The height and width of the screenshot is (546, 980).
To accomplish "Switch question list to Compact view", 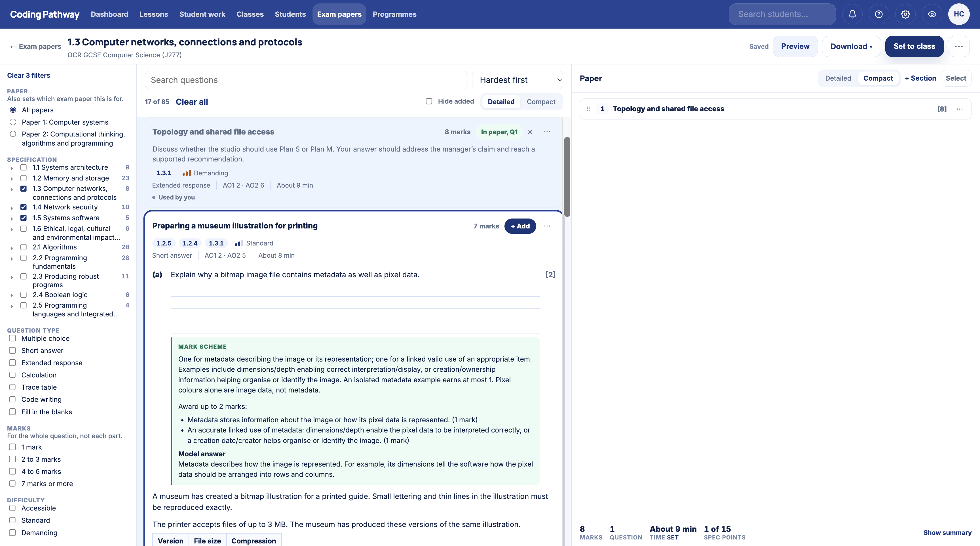I will [541, 102].
